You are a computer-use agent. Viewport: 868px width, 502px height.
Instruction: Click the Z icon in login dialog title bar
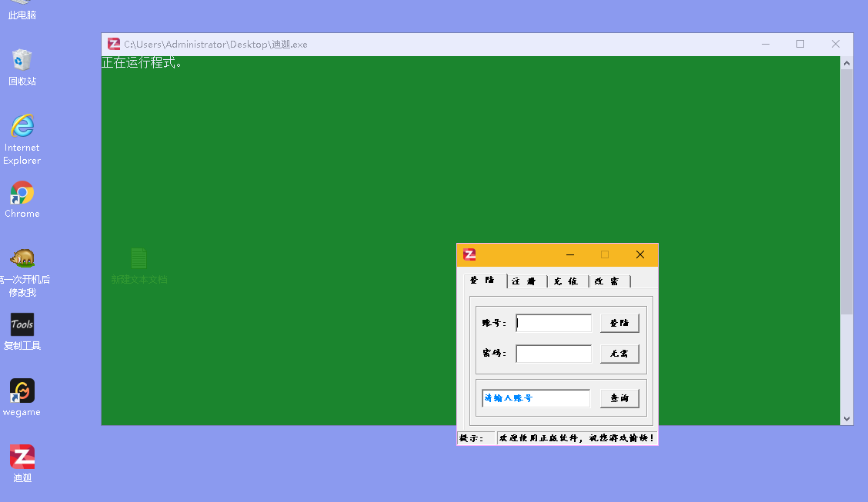(x=469, y=254)
